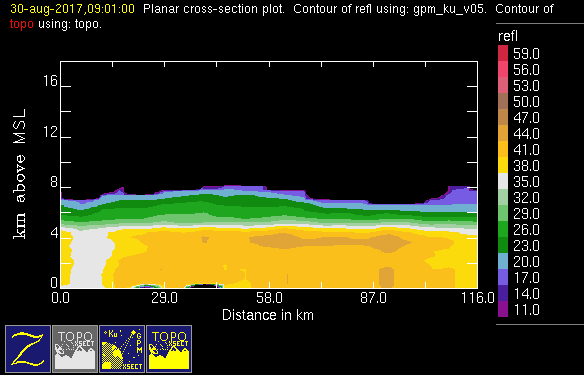
Task: Click the refl legend heading
Action: [508, 36]
